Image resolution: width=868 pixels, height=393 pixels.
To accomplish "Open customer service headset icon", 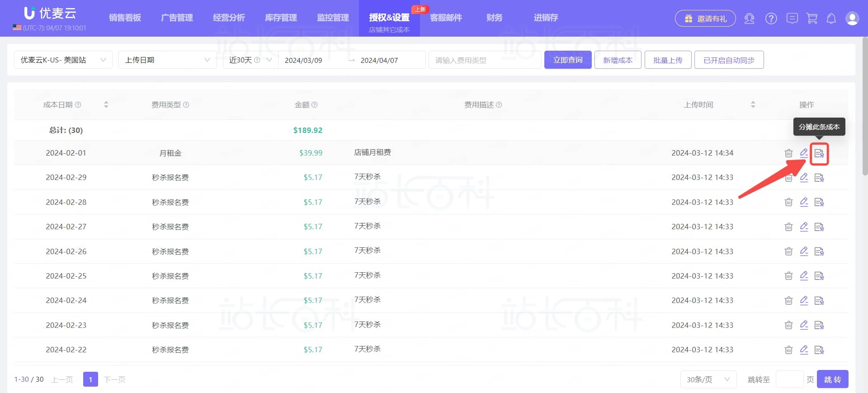I will tap(749, 19).
